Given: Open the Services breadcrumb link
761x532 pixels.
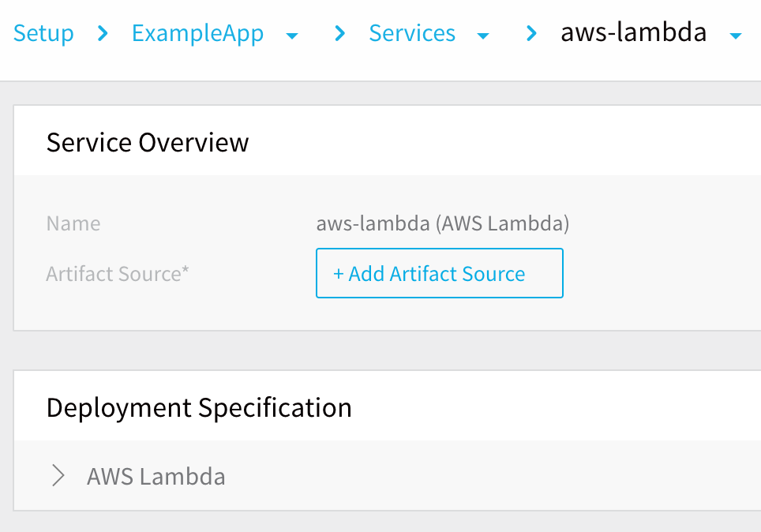Looking at the screenshot, I should 412,33.
